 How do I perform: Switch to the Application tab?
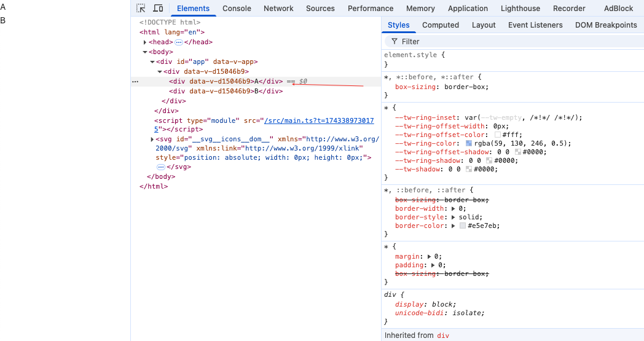(x=468, y=8)
